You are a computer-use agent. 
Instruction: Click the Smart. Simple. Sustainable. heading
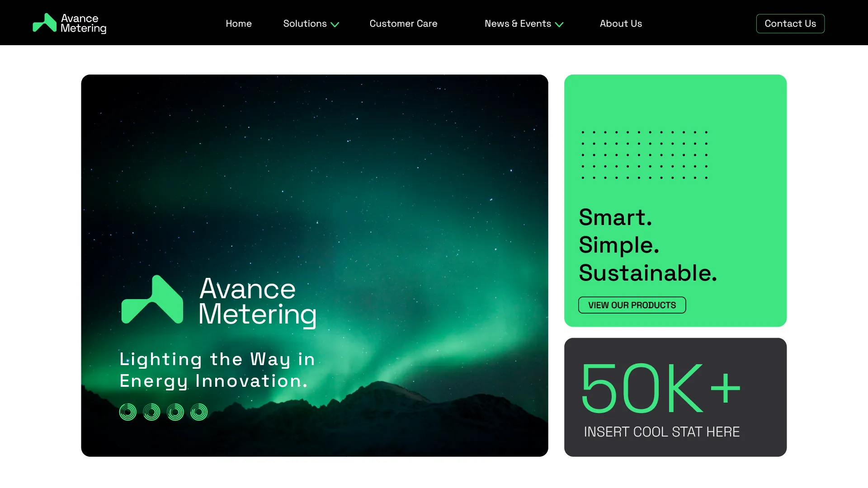click(x=648, y=245)
